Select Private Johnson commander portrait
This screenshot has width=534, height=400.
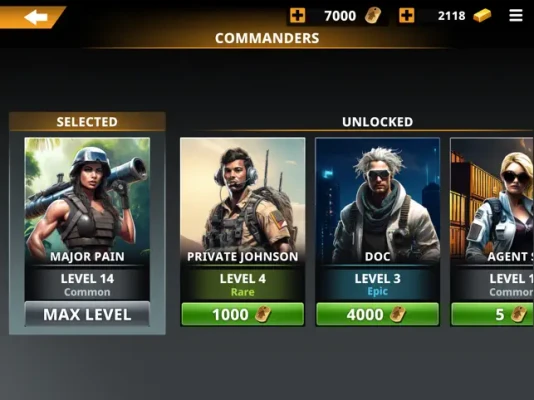(242, 201)
